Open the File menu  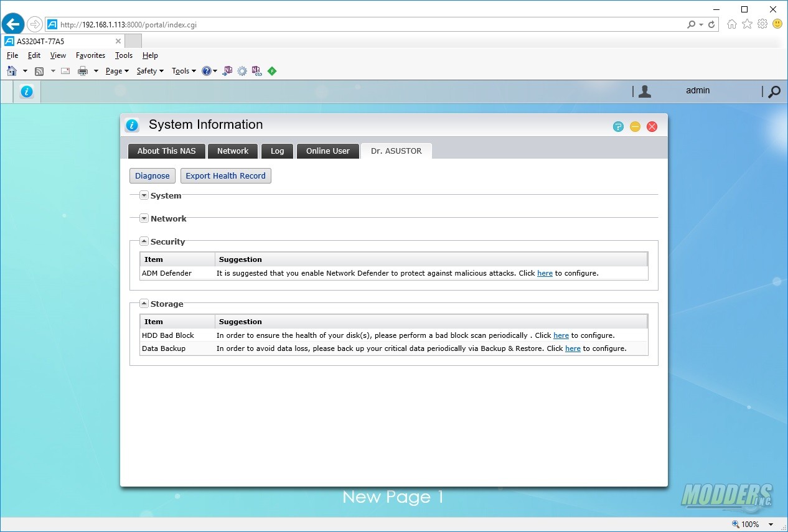12,55
